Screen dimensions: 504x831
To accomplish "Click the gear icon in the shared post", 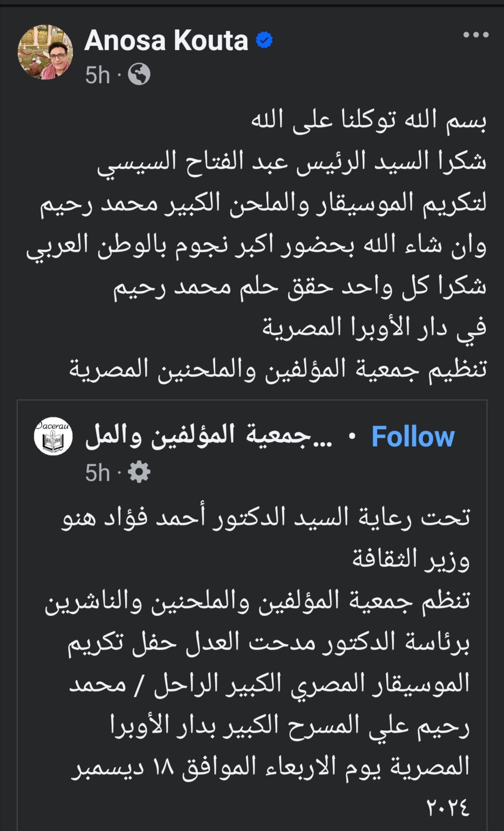I will tap(139, 473).
